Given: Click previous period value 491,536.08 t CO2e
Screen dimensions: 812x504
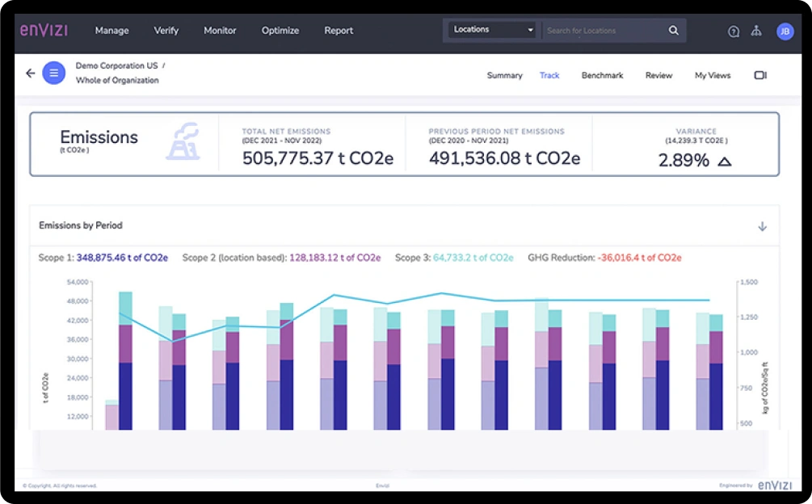Looking at the screenshot, I should click(504, 158).
